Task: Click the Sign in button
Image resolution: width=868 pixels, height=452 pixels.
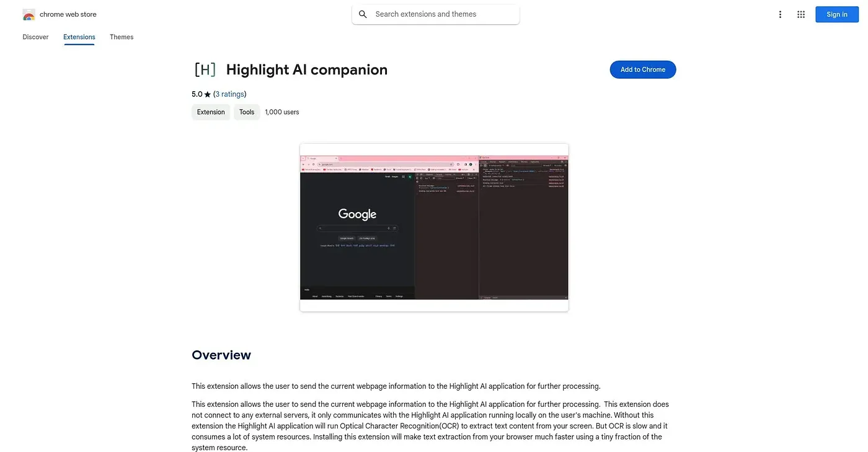Action: pos(837,14)
